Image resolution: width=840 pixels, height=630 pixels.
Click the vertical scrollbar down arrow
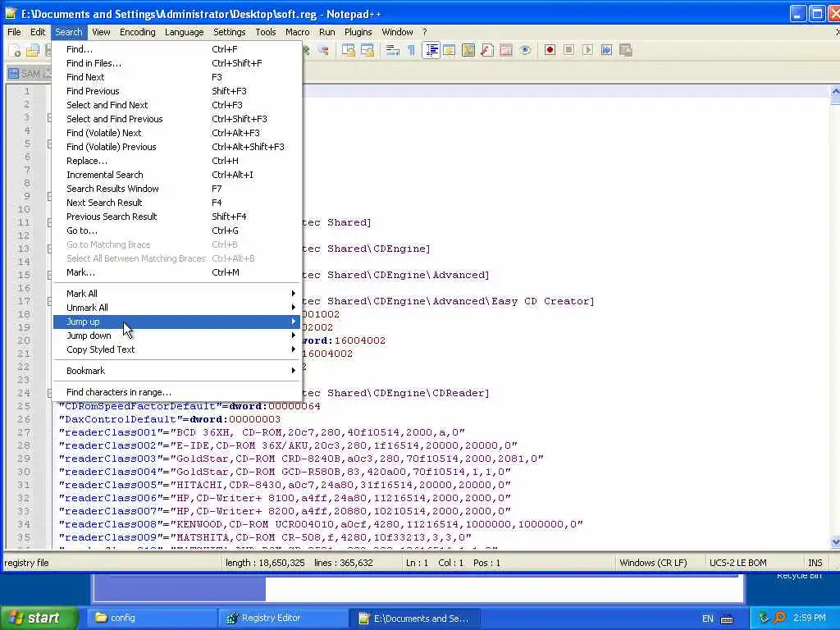point(835,542)
